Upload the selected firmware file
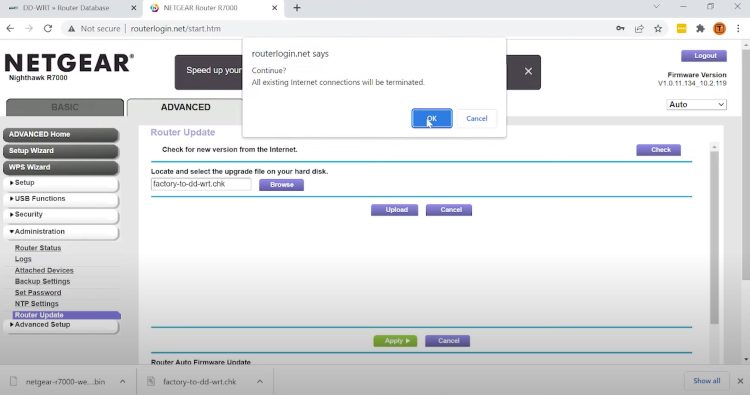This screenshot has width=750, height=395. 395,210
